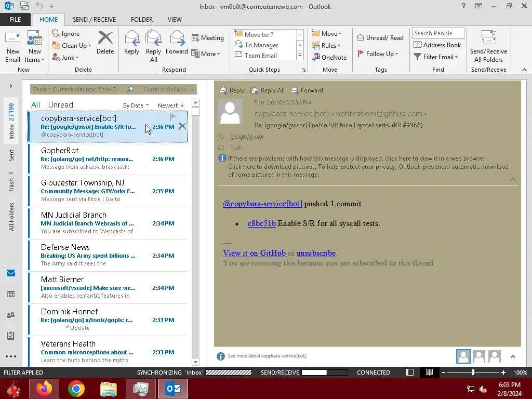This screenshot has width=532, height=399.
Task: Click Forward in the reading pane
Action: [307, 90]
